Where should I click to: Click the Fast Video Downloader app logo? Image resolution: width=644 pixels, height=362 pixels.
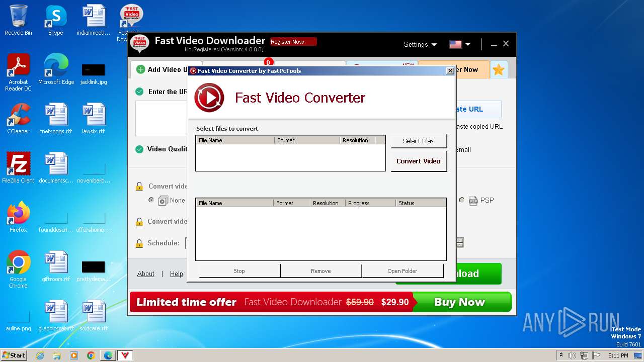click(139, 44)
